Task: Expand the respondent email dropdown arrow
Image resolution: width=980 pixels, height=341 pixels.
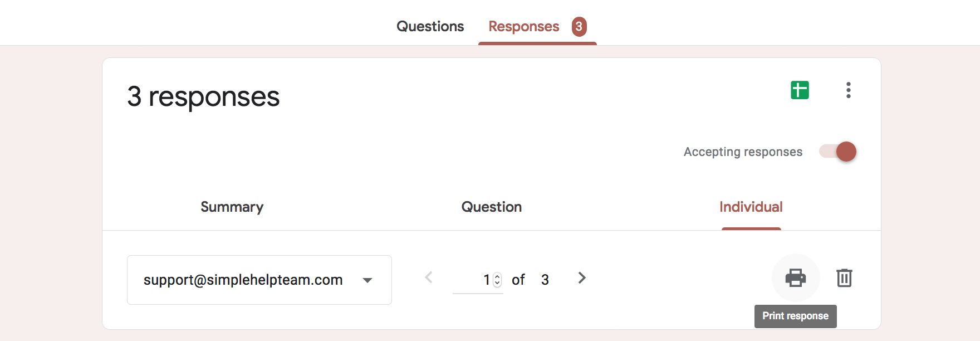Action: 367,280
